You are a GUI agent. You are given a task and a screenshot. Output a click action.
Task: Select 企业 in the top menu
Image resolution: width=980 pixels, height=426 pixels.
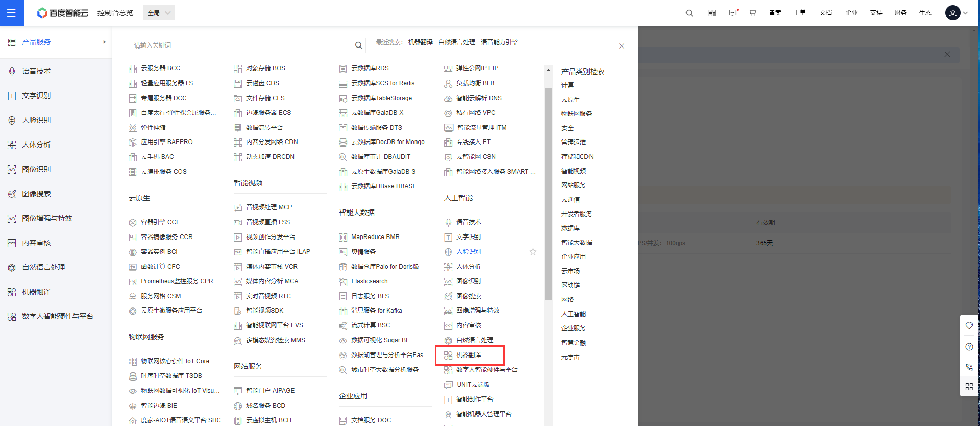pyautogui.click(x=851, y=13)
